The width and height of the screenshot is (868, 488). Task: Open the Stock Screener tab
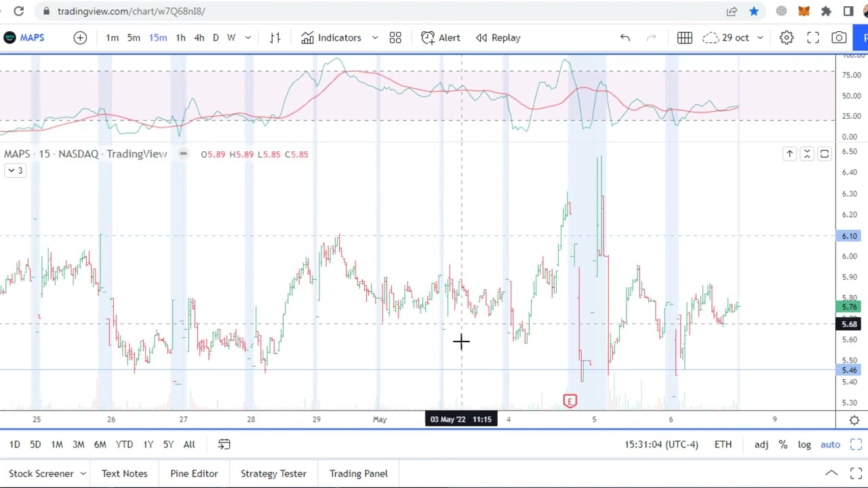(x=41, y=474)
